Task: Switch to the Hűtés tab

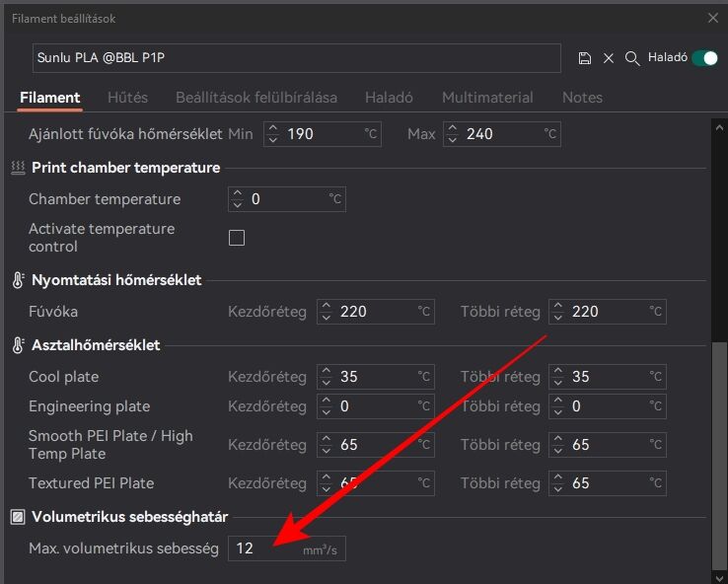Action: coord(127,98)
